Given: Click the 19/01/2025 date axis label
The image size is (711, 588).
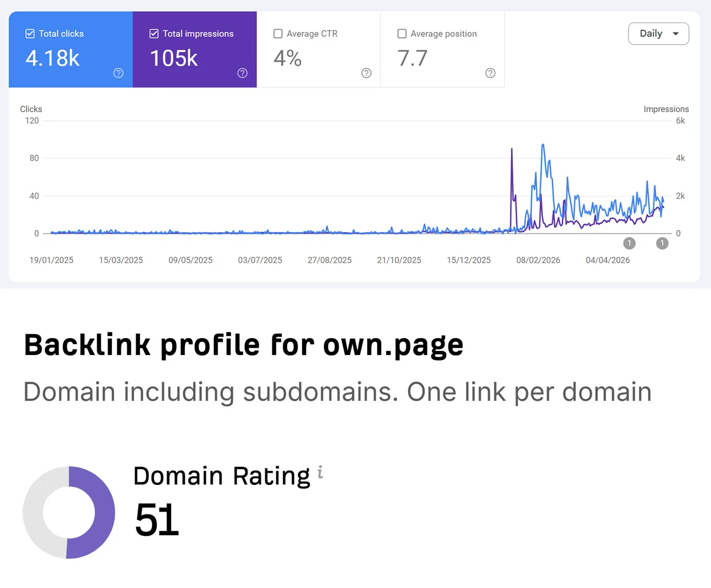Looking at the screenshot, I should [x=51, y=260].
